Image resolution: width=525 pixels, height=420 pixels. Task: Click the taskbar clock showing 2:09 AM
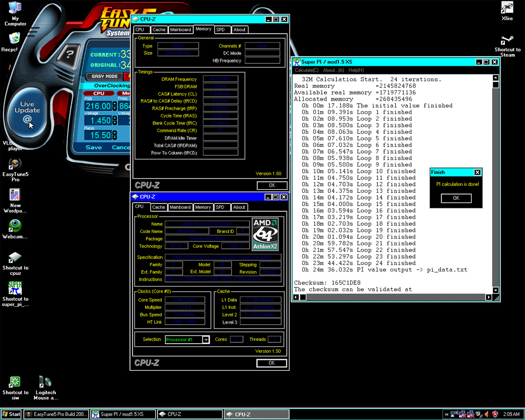511,414
